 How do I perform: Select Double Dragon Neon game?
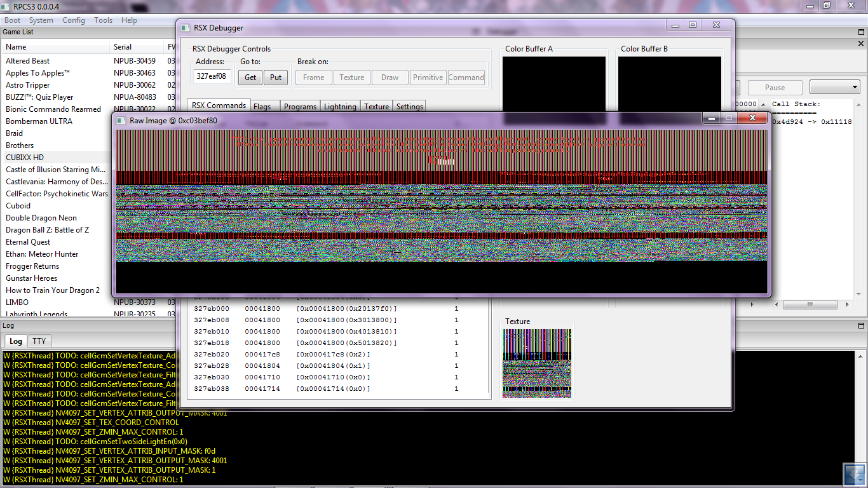pos(41,218)
